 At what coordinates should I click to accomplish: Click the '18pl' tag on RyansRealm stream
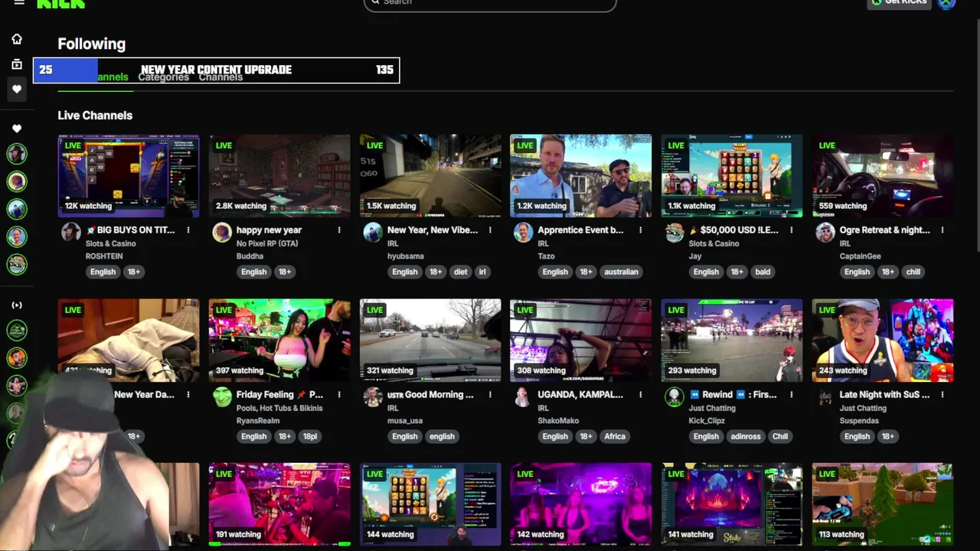[x=310, y=436]
